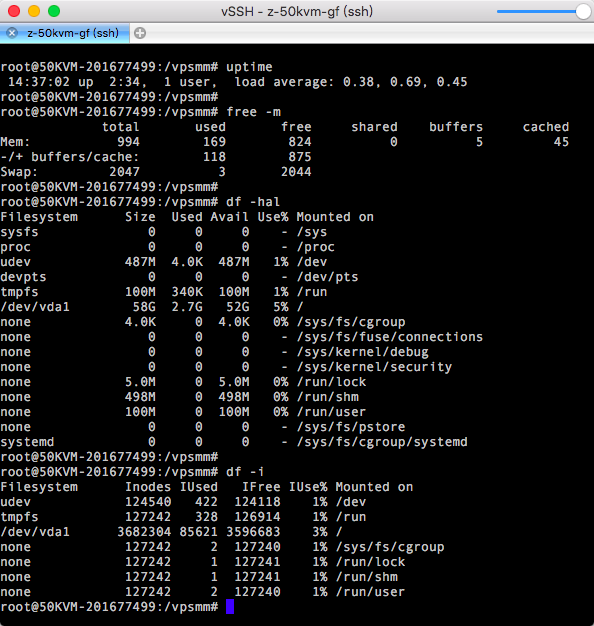Click the 'cached' column header
Image resolution: width=594 pixels, height=626 pixels.
tap(546, 127)
